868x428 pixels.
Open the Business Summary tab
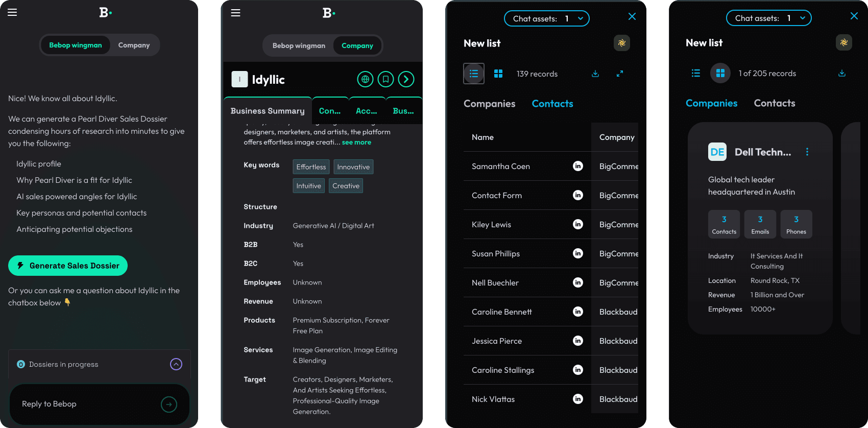268,111
